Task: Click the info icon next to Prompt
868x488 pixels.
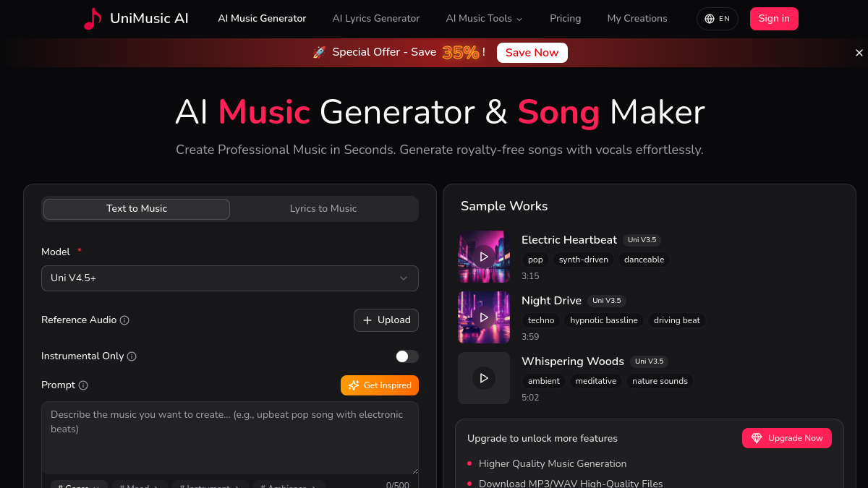Action: point(83,385)
